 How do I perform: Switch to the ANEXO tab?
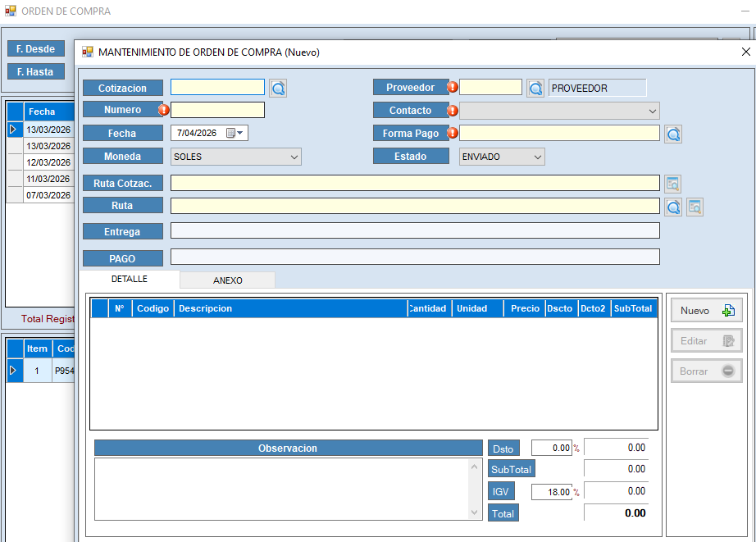[x=227, y=280]
